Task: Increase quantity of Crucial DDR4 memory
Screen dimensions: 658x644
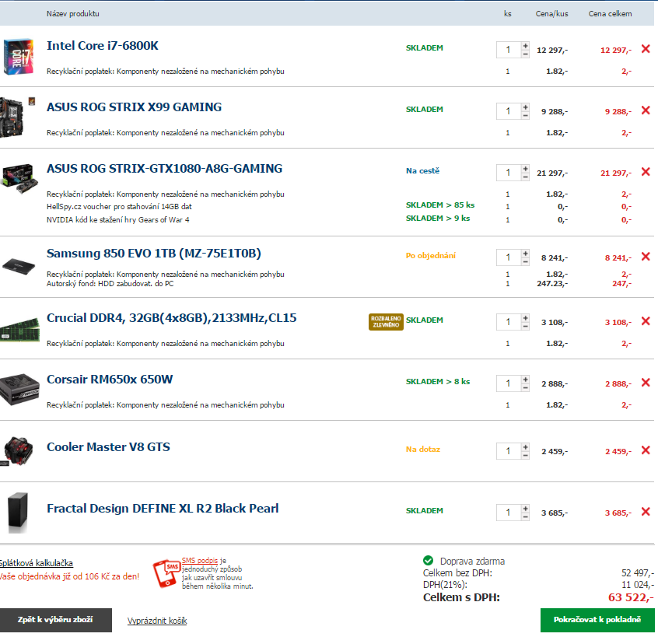Action: 526,317
